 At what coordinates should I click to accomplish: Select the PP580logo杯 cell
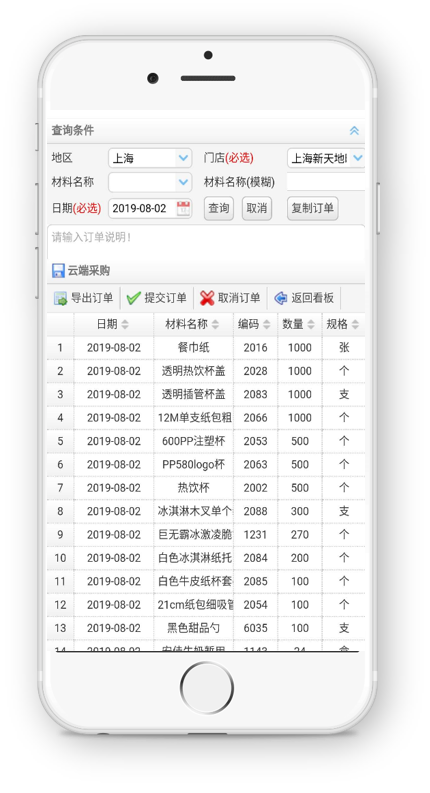pyautogui.click(x=193, y=465)
